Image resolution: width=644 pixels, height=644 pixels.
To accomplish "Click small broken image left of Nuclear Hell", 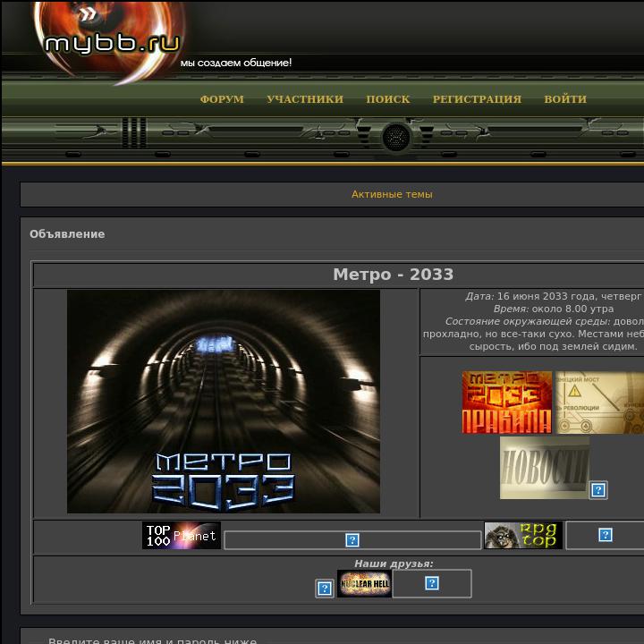I will coord(325,589).
